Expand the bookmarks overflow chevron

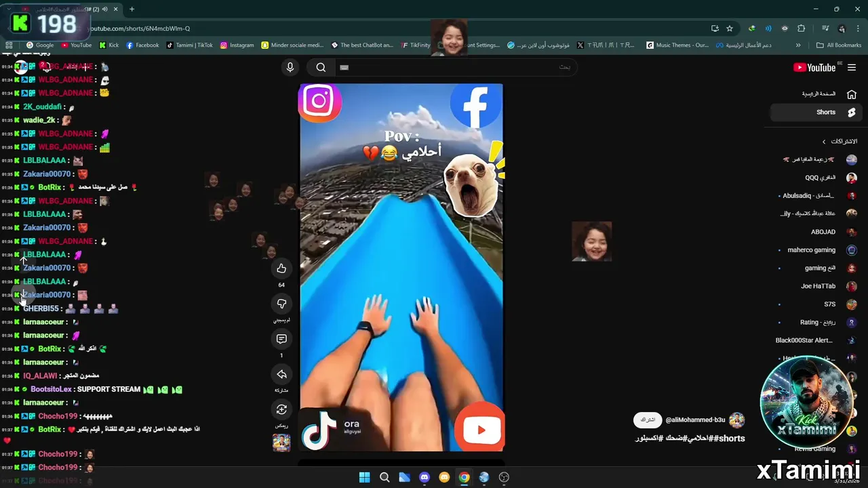point(798,45)
